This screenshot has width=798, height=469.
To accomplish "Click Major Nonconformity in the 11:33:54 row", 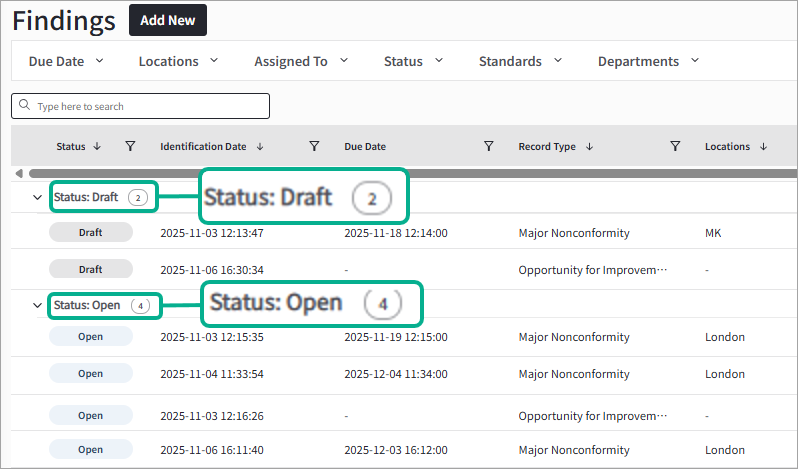I will click(x=574, y=374).
